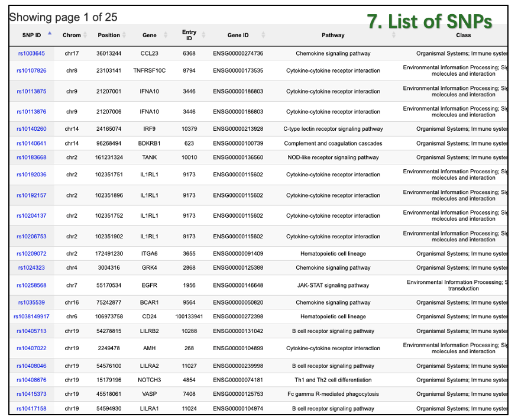This screenshot has width=518, height=420.
Task: Click the Gene ID column sort arrows
Action: 263,35
